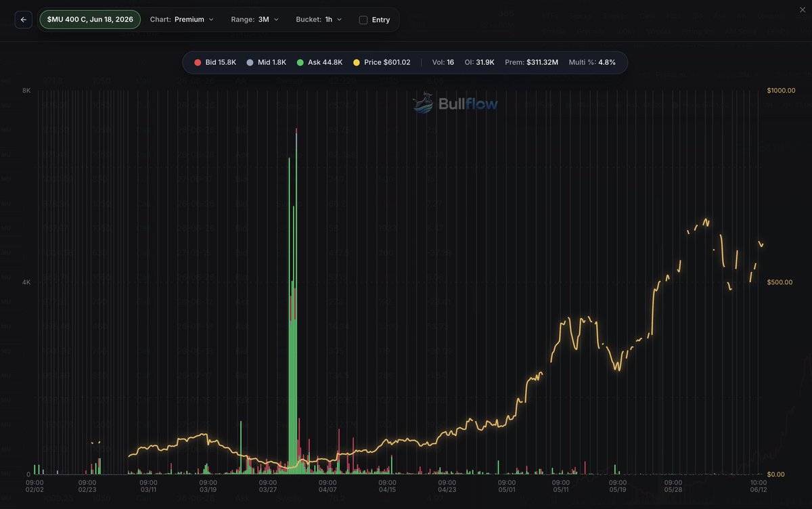This screenshot has width=812, height=509.
Task: Click the $500.00 price axis label
Action: [780, 282]
